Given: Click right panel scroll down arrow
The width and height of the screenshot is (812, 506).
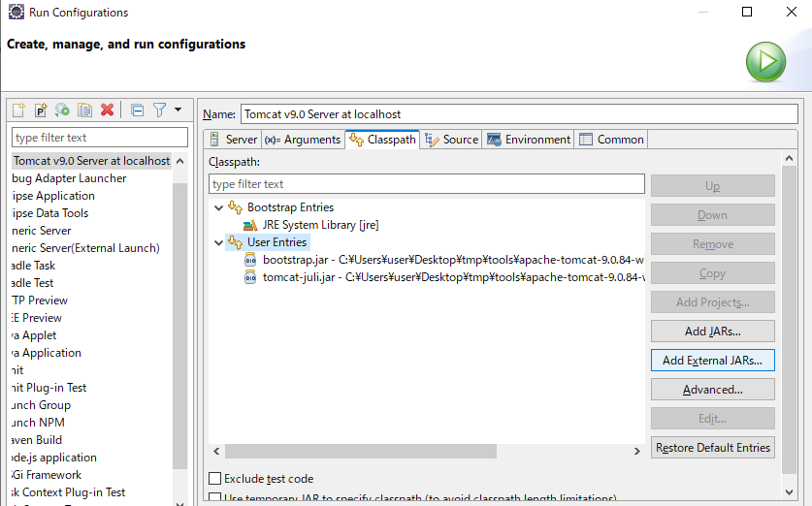Looking at the screenshot, I should [790, 492].
